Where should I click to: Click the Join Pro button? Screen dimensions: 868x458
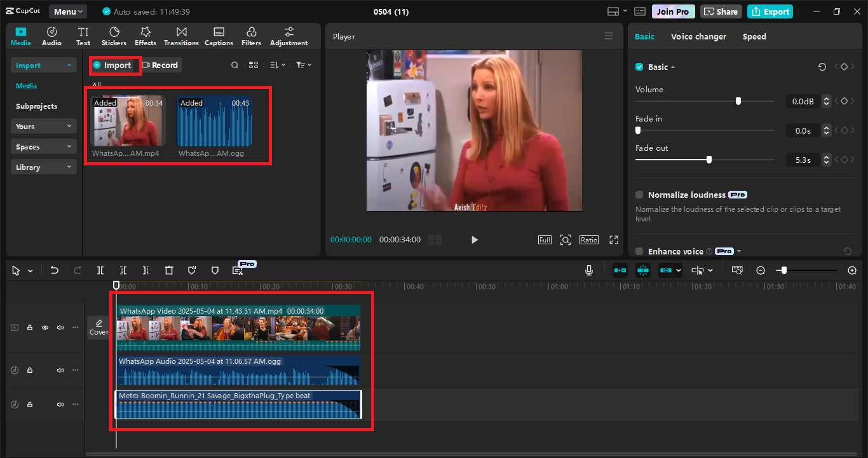coord(673,11)
